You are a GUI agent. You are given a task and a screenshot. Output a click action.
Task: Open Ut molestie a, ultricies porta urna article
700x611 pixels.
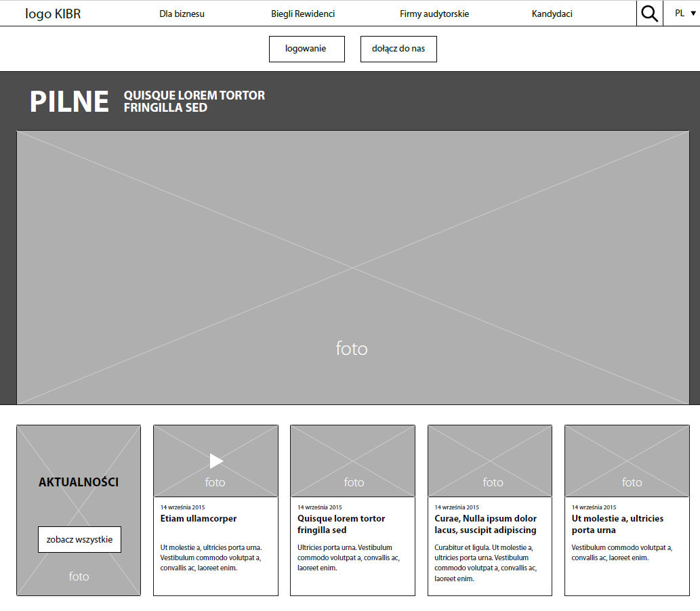[617, 524]
